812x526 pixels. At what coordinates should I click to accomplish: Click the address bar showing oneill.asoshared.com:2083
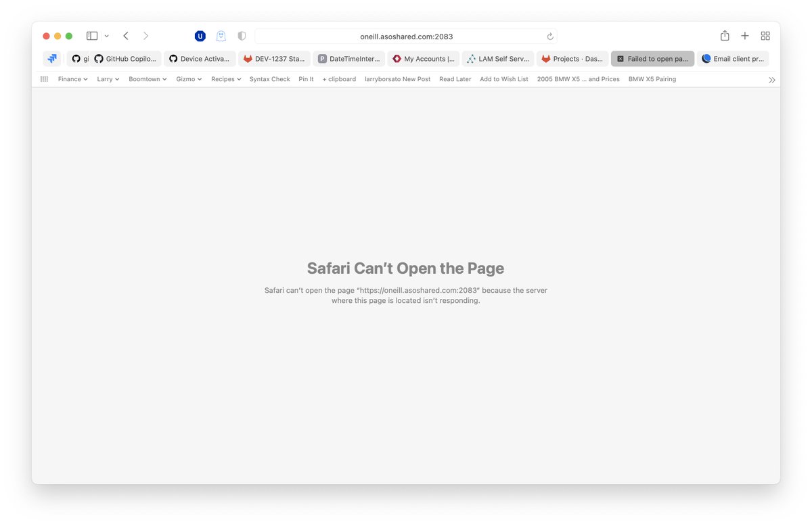tap(406, 37)
